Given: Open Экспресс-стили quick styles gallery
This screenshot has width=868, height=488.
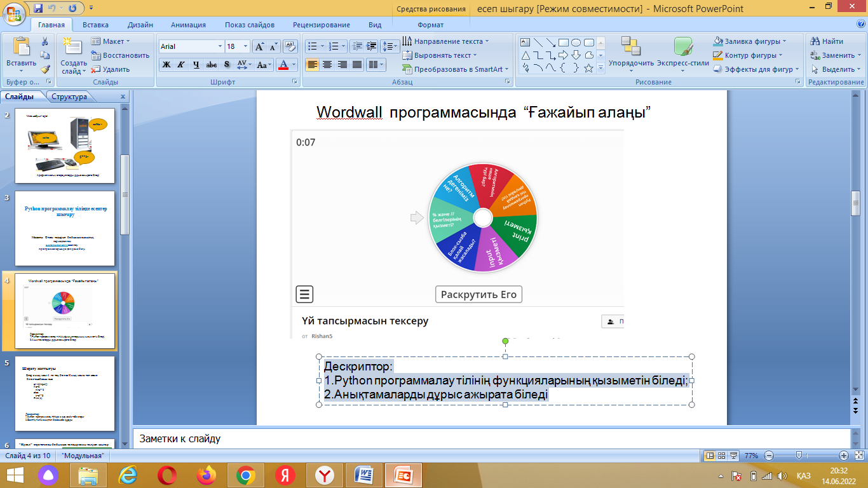Looking at the screenshot, I should coord(683,55).
